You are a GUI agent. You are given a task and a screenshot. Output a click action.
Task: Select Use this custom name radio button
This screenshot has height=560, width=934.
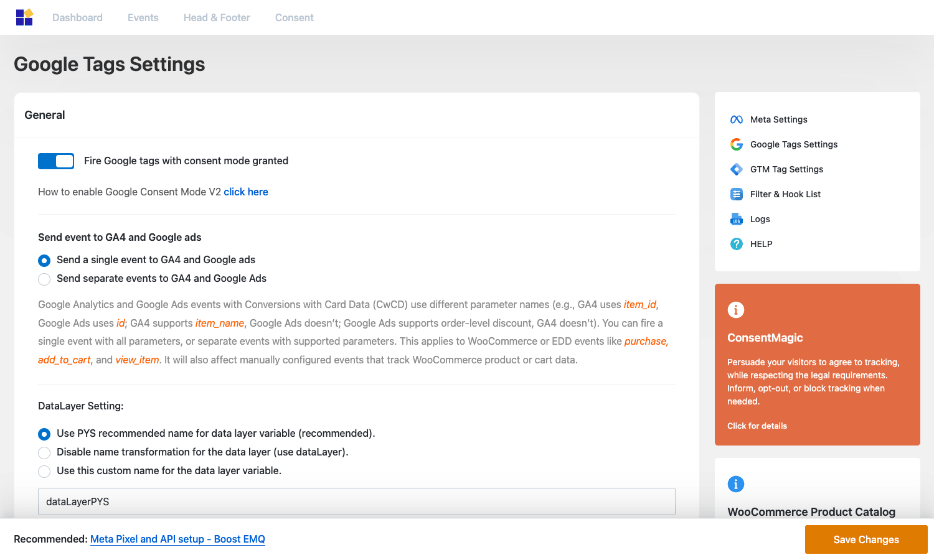[x=44, y=472]
